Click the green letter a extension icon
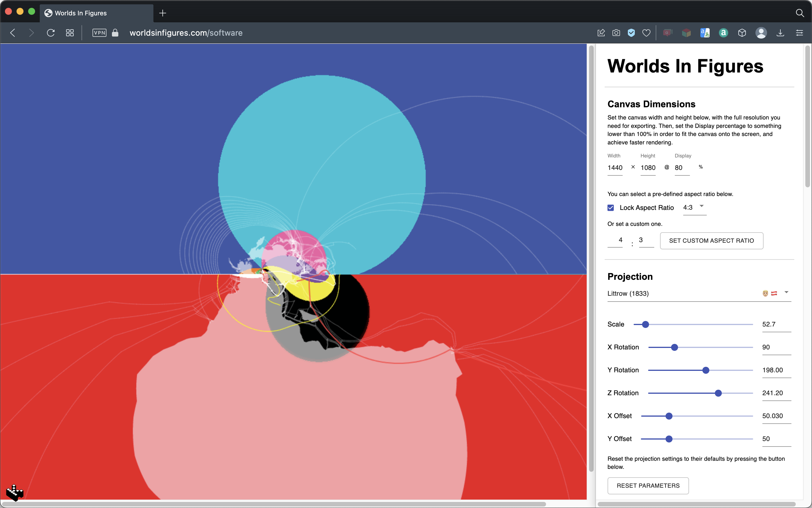 tap(723, 32)
